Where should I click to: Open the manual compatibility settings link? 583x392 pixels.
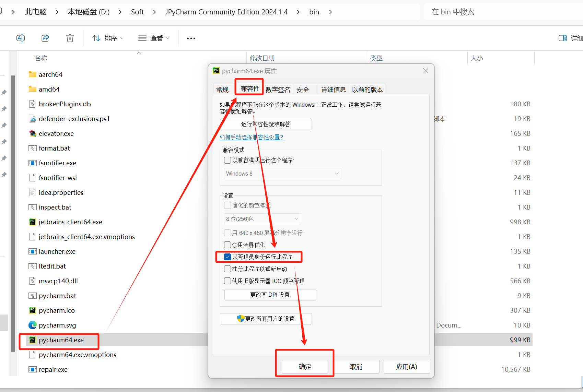point(252,137)
